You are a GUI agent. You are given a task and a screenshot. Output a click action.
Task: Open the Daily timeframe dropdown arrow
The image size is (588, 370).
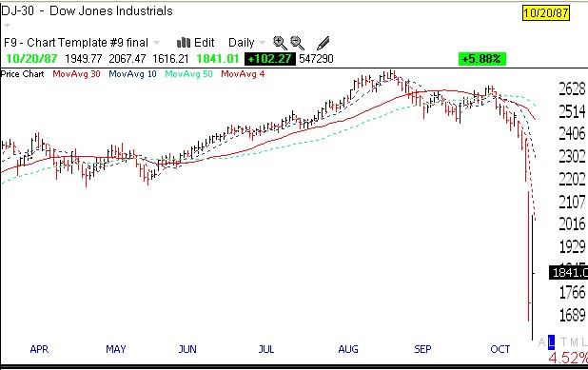pos(262,43)
